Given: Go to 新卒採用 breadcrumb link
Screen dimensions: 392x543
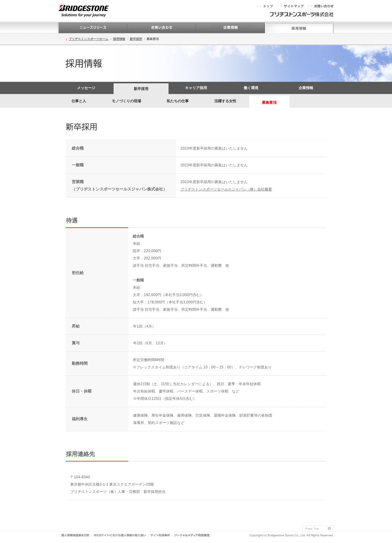Looking at the screenshot, I should click(x=136, y=39).
